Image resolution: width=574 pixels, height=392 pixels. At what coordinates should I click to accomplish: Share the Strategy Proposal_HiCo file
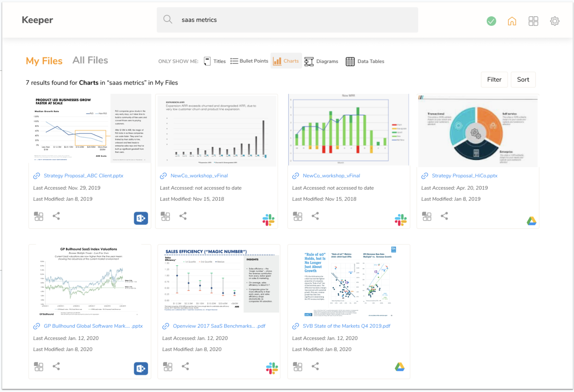(x=444, y=216)
